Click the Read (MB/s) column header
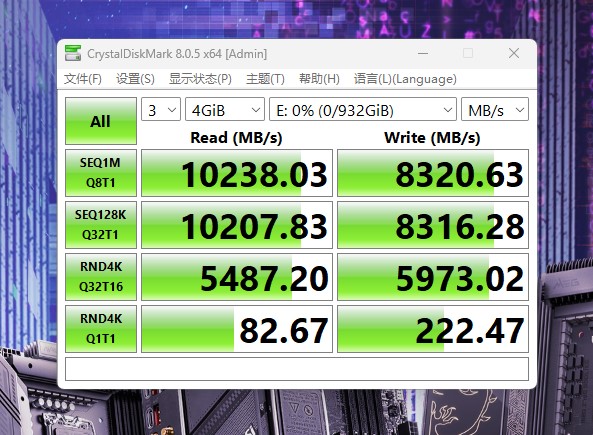The image size is (593, 435). 236,137
